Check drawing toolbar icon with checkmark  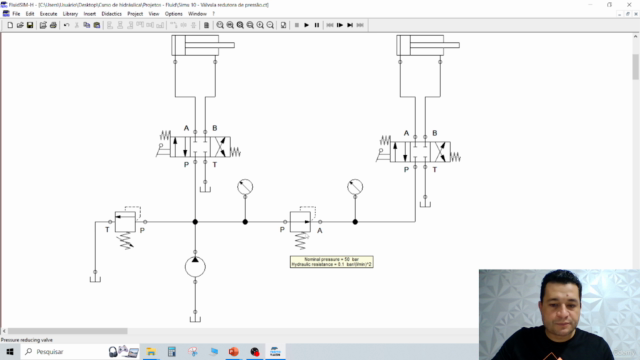[x=283, y=25]
